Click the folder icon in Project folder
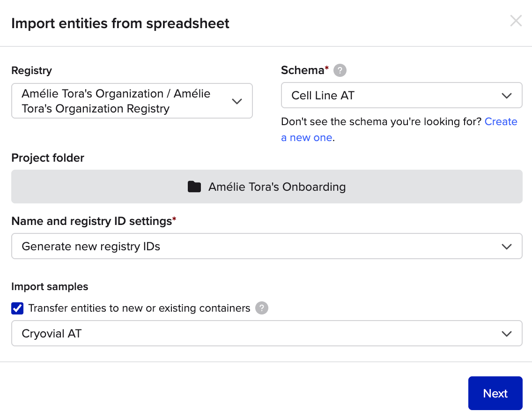 click(x=194, y=187)
